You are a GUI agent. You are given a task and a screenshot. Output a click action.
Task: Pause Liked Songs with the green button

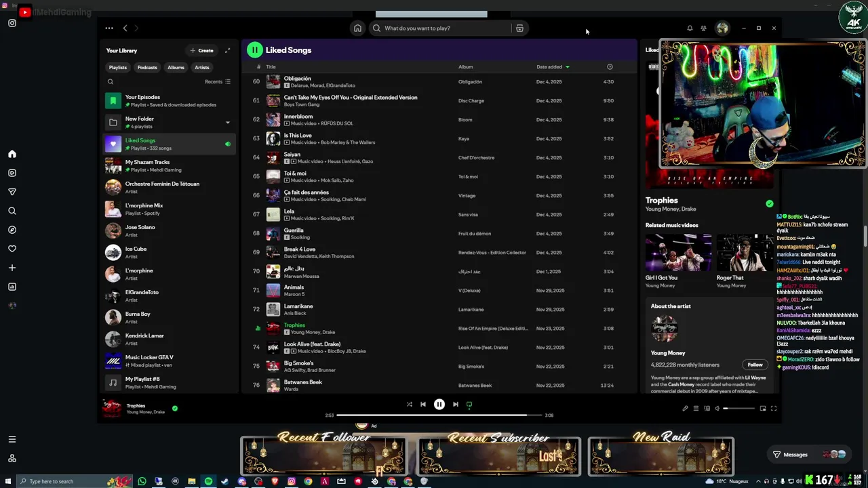coord(254,49)
